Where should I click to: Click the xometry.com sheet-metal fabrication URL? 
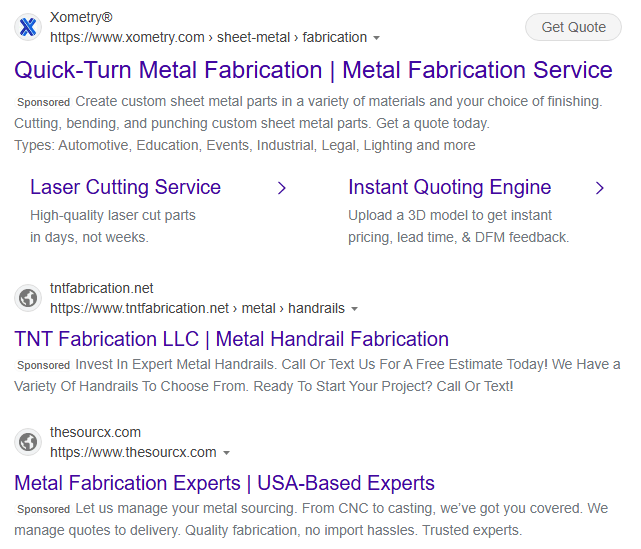coord(208,38)
